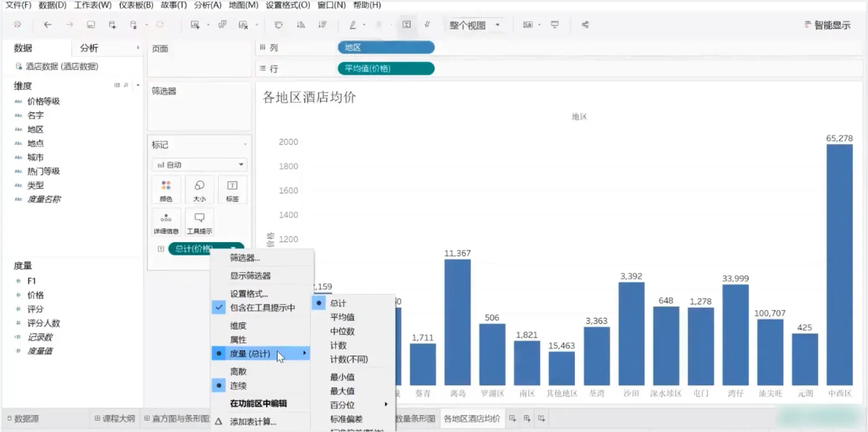
Task: Choose 计数 aggregation
Action: (353, 345)
